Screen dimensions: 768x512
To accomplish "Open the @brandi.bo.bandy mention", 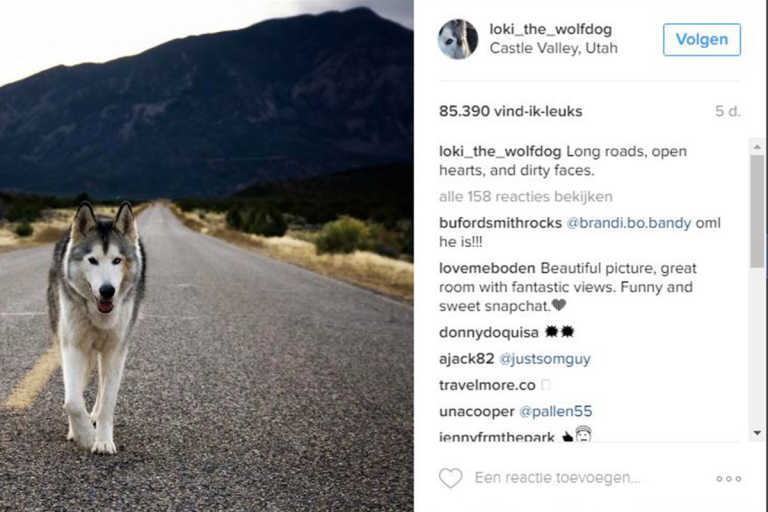I will click(628, 223).
